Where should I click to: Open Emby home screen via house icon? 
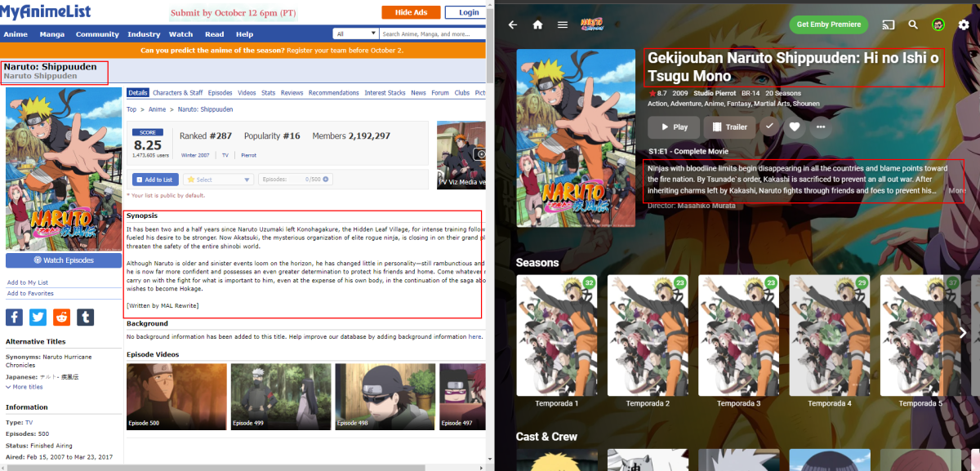538,24
